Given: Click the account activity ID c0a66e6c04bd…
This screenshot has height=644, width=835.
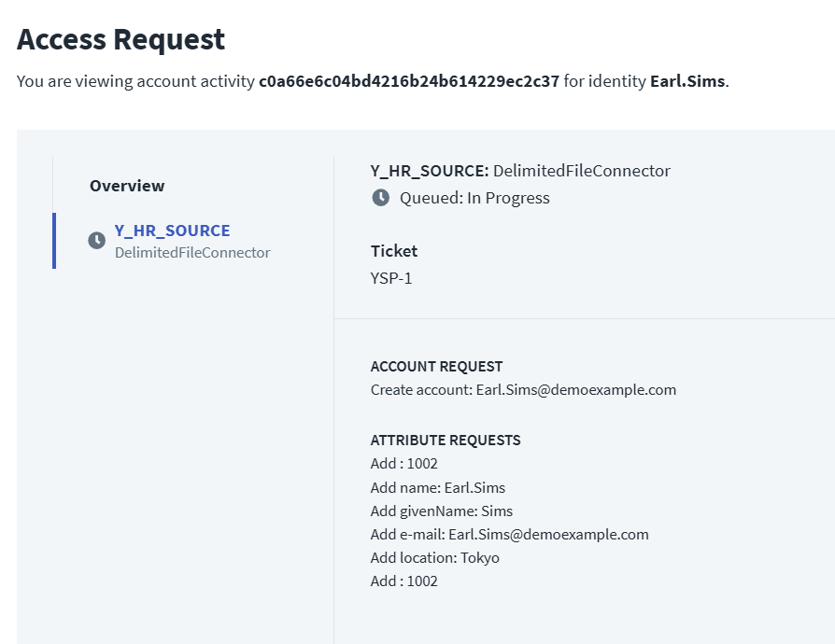Looking at the screenshot, I should (408, 81).
